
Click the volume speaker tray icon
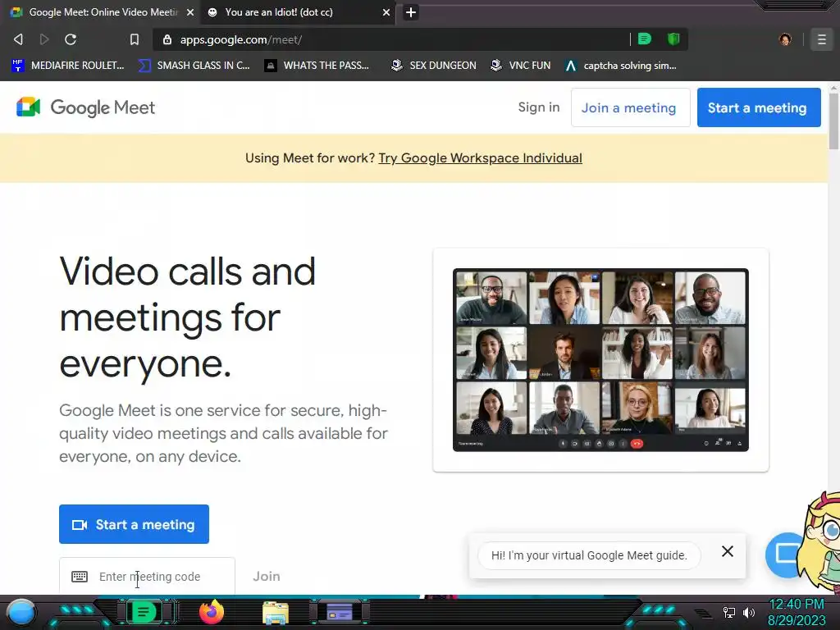(749, 612)
